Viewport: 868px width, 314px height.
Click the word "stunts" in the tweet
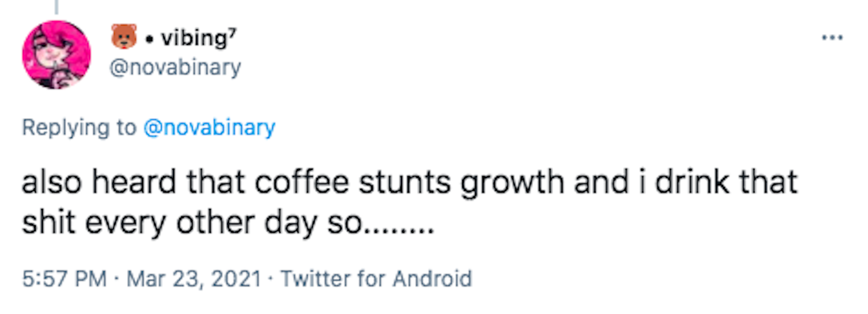(404, 182)
